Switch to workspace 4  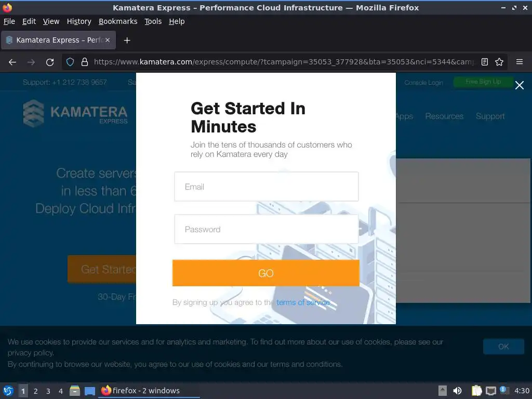pyautogui.click(x=61, y=391)
